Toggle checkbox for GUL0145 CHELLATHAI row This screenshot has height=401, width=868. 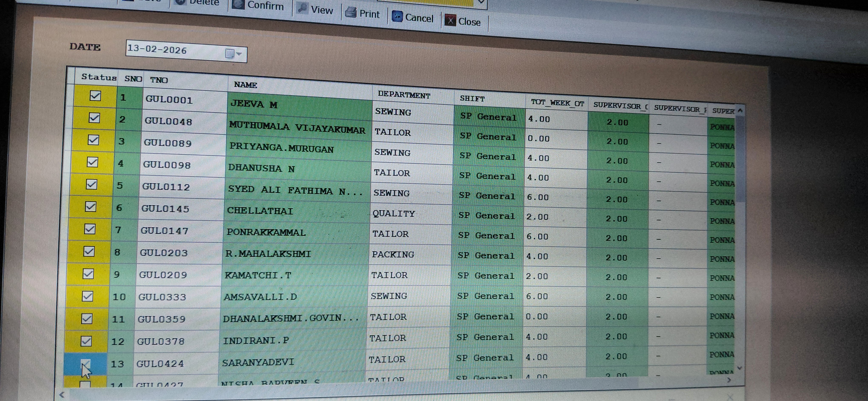(90, 206)
